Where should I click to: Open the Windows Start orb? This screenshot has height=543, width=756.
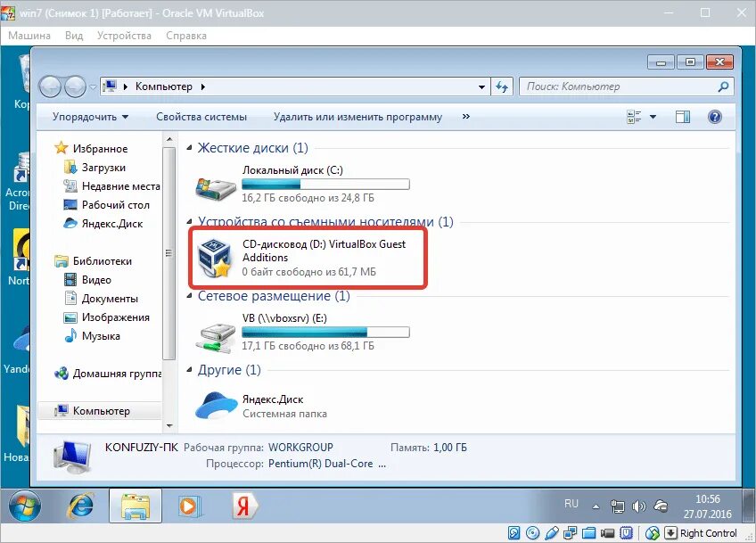25,506
